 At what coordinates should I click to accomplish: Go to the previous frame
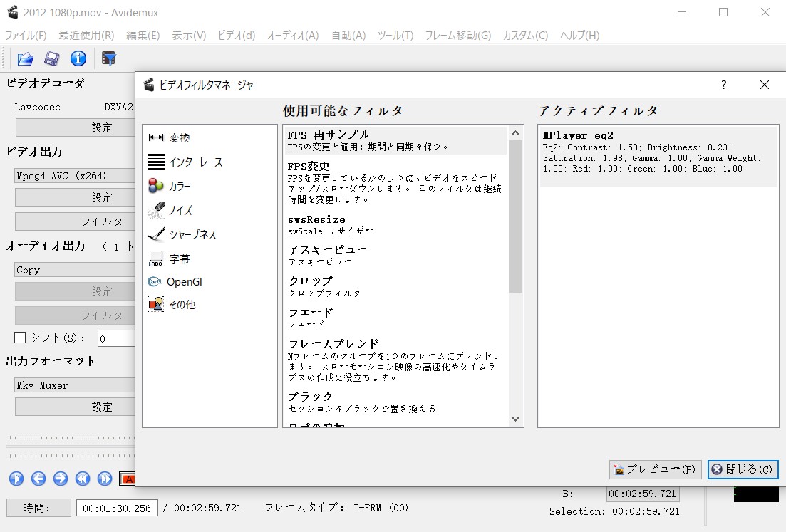[38, 479]
